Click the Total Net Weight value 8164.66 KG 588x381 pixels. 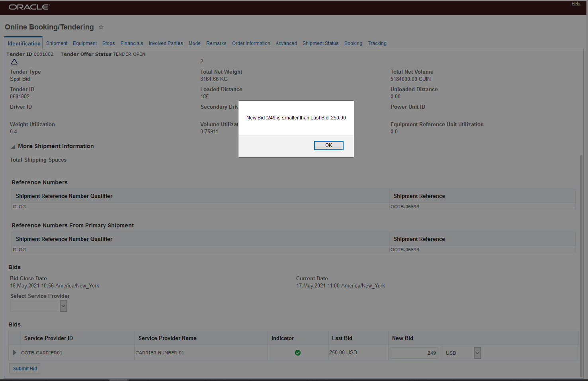(x=214, y=79)
